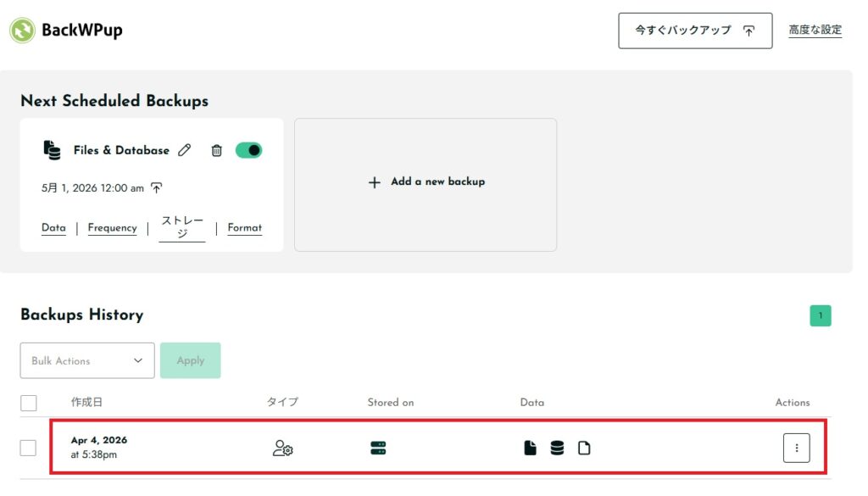Click the filled file data icon
This screenshot has width=868, height=496.
pos(530,448)
